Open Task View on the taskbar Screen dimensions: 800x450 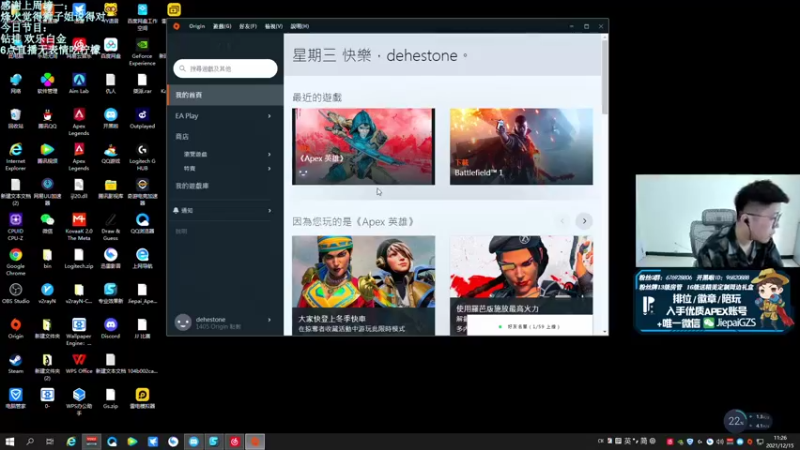tap(49, 441)
